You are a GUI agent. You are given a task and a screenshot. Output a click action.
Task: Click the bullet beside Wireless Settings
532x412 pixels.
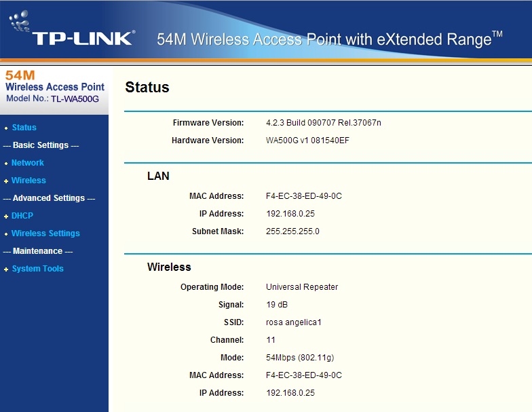click(x=6, y=234)
